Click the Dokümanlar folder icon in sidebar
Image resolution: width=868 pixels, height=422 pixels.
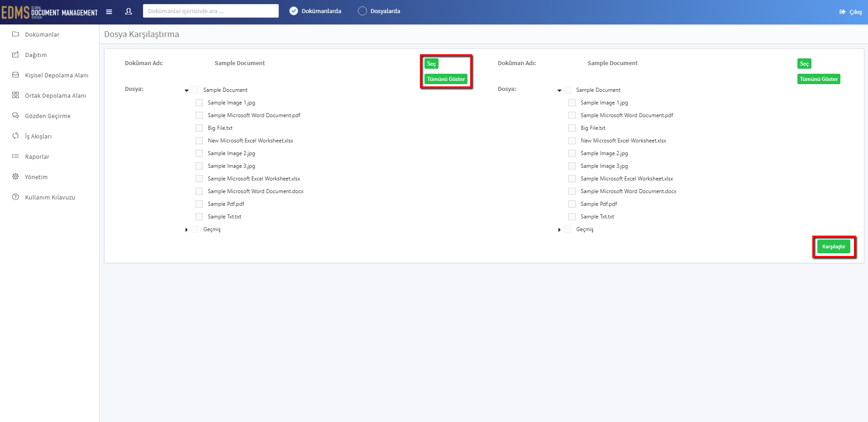pyautogui.click(x=15, y=34)
